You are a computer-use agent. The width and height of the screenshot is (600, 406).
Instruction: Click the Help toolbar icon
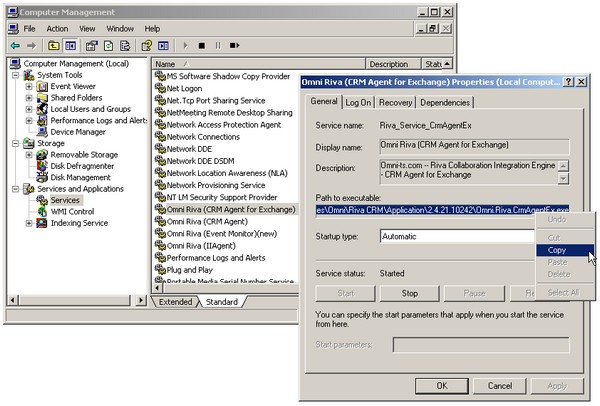[147, 46]
